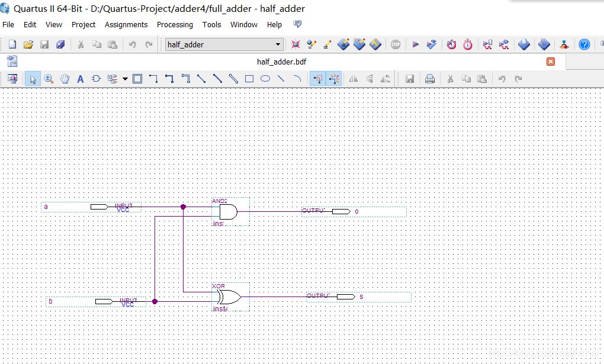The image size is (604, 364).
Task: Choose the Hand pan tool
Action: pos(65,79)
